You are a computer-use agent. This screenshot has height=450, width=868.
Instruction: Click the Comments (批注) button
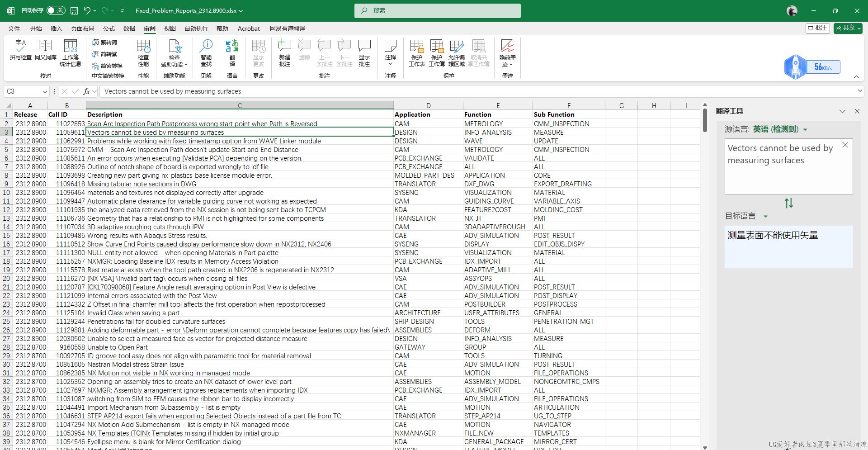tap(818, 28)
